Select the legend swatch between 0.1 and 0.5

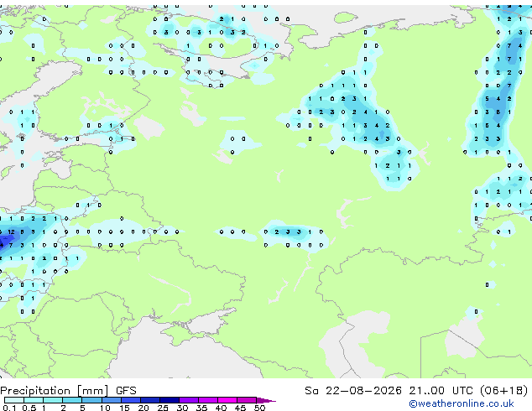pyautogui.click(x=14, y=400)
